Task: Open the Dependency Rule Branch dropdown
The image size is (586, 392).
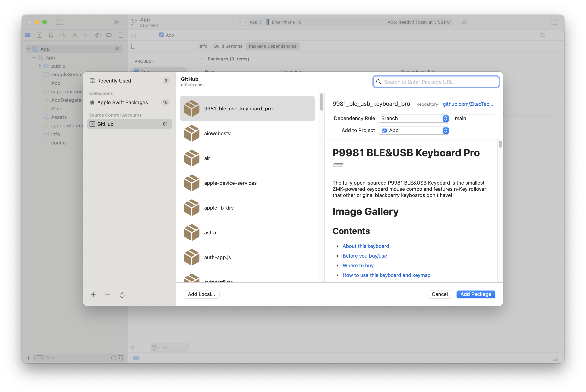Action: 414,118
